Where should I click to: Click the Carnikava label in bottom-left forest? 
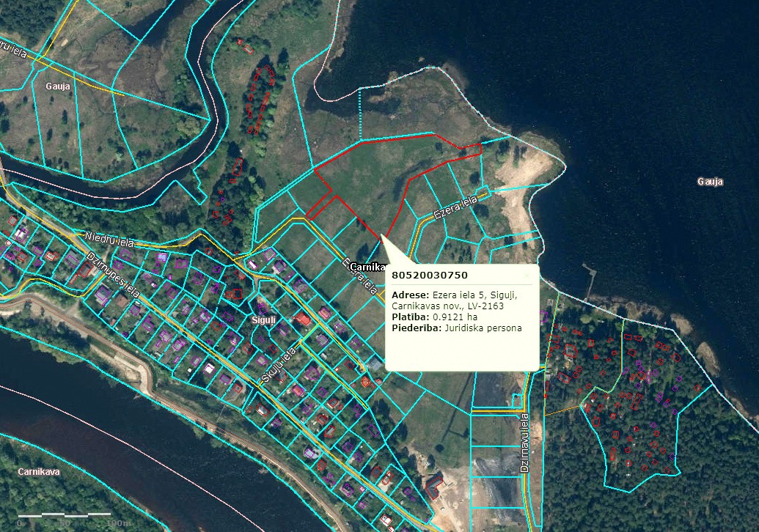click(x=39, y=471)
